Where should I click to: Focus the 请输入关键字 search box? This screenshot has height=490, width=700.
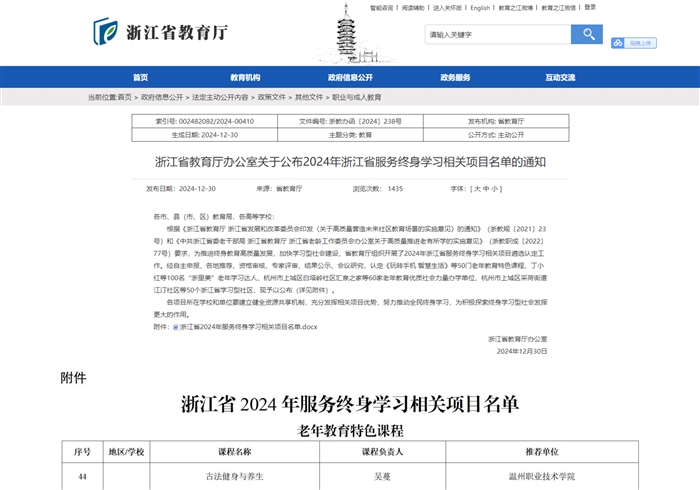point(498,34)
